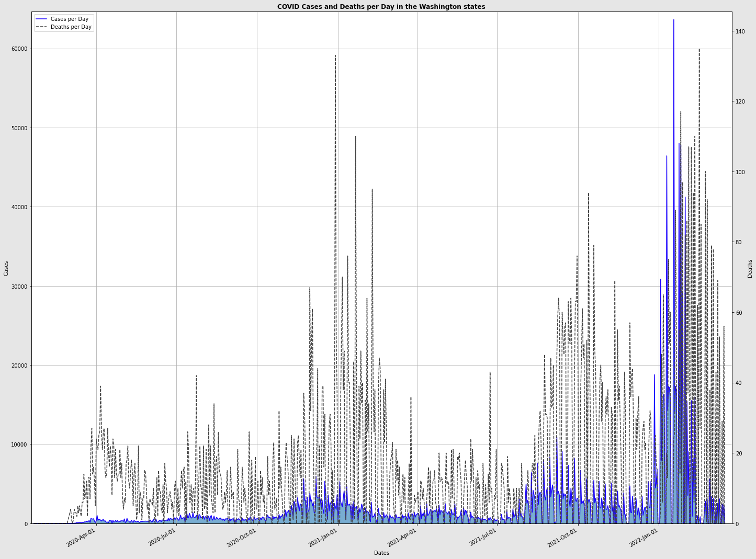Click the 2020-Oct-01 date tick label
756x559 pixels.
(242, 537)
